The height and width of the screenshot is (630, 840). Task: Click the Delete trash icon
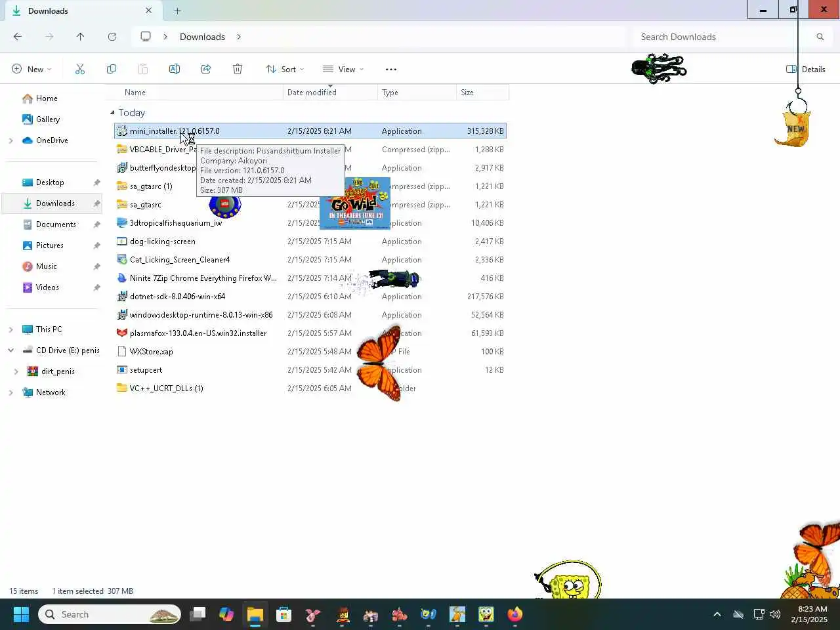[238, 69]
